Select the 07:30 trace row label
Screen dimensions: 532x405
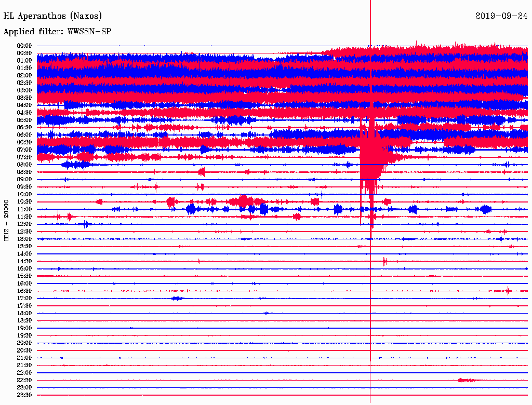click(x=24, y=157)
